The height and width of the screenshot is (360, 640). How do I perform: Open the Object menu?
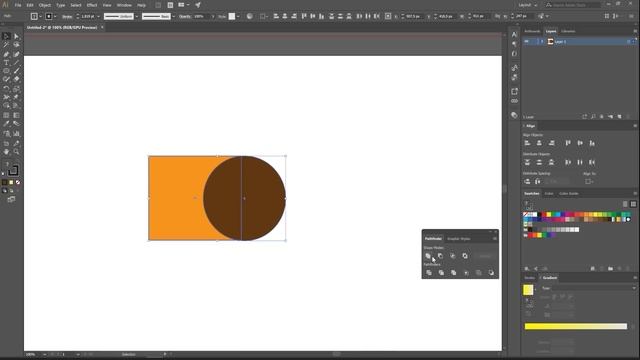(x=45, y=5)
